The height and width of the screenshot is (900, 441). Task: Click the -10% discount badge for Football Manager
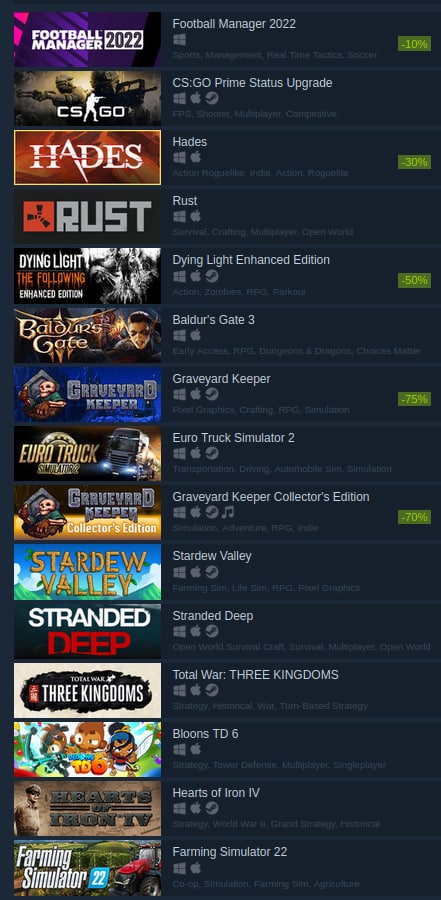coord(414,44)
